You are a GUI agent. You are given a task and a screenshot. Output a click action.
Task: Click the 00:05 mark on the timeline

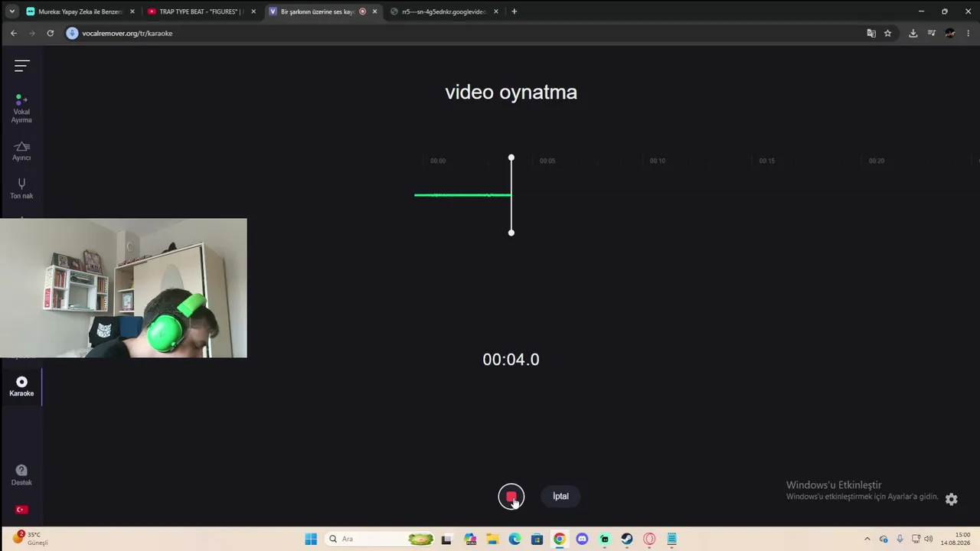coord(547,161)
